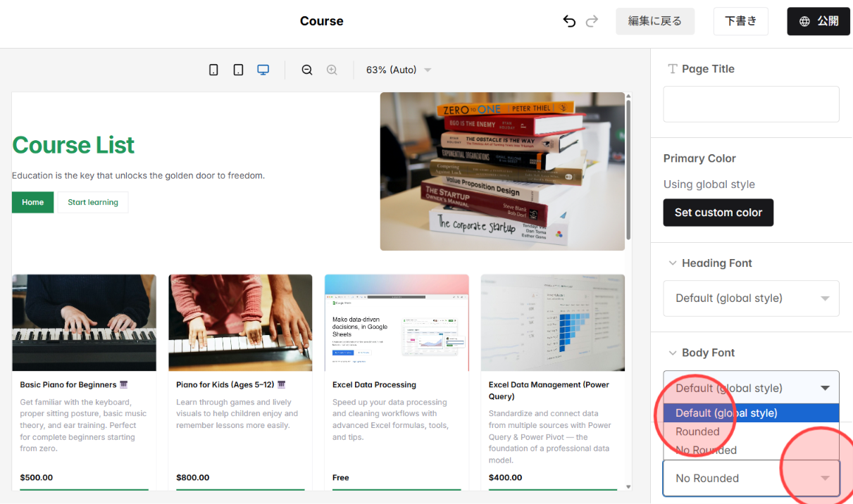The image size is (853, 504).
Task: Collapse the Heading Font section chevron
Action: click(672, 263)
